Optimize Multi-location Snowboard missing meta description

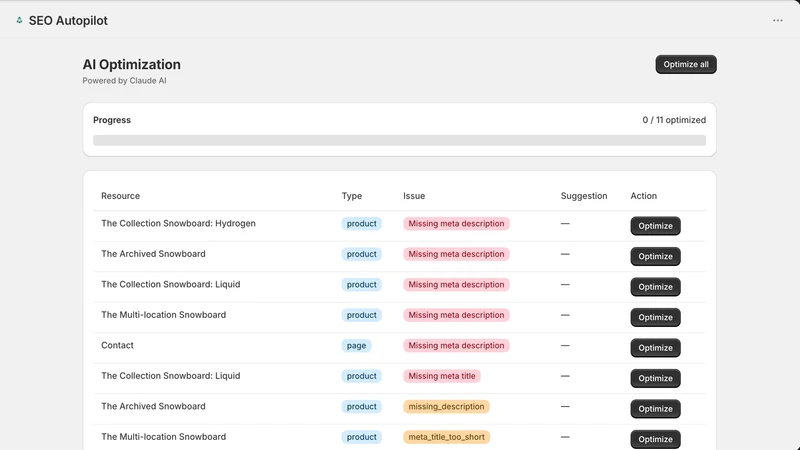point(655,317)
